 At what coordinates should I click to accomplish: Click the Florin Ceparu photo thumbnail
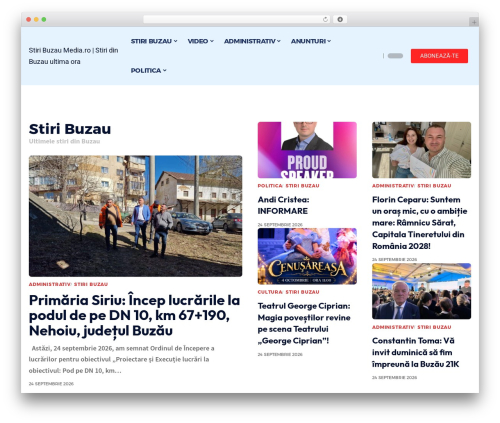(421, 150)
